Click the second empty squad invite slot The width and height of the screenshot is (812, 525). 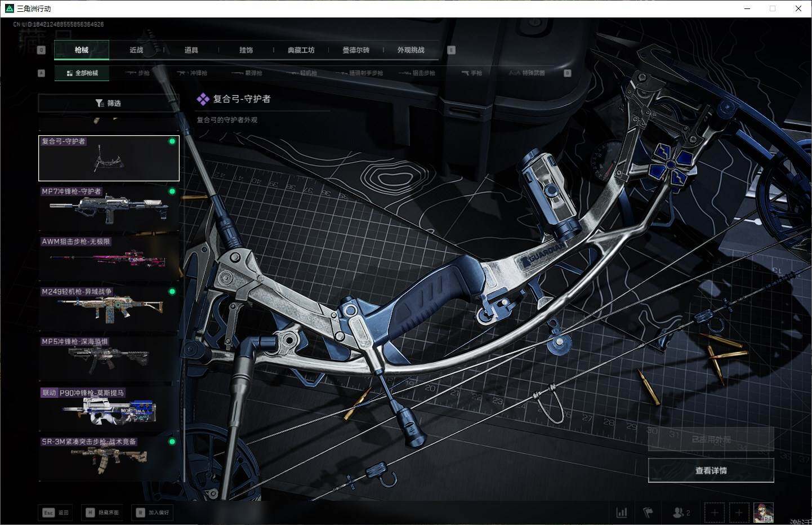[x=739, y=513]
